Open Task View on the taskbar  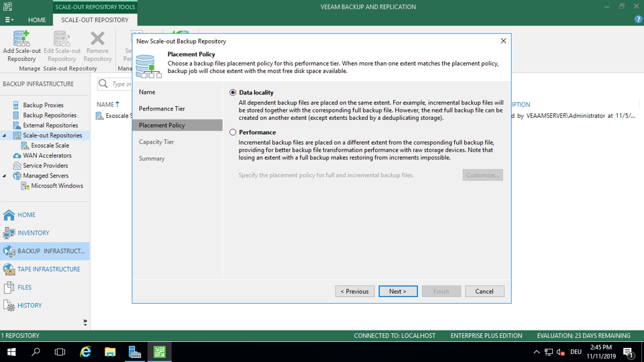60,352
